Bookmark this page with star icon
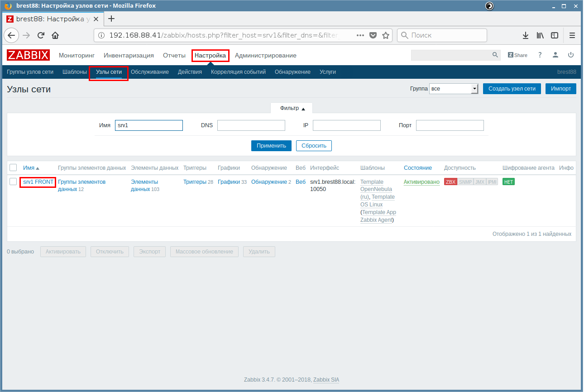 (x=386, y=35)
